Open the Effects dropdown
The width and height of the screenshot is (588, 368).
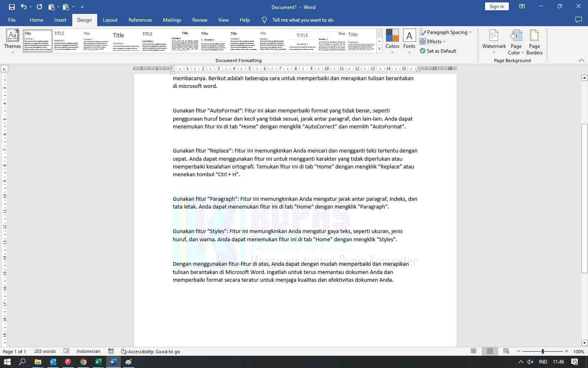coord(432,42)
